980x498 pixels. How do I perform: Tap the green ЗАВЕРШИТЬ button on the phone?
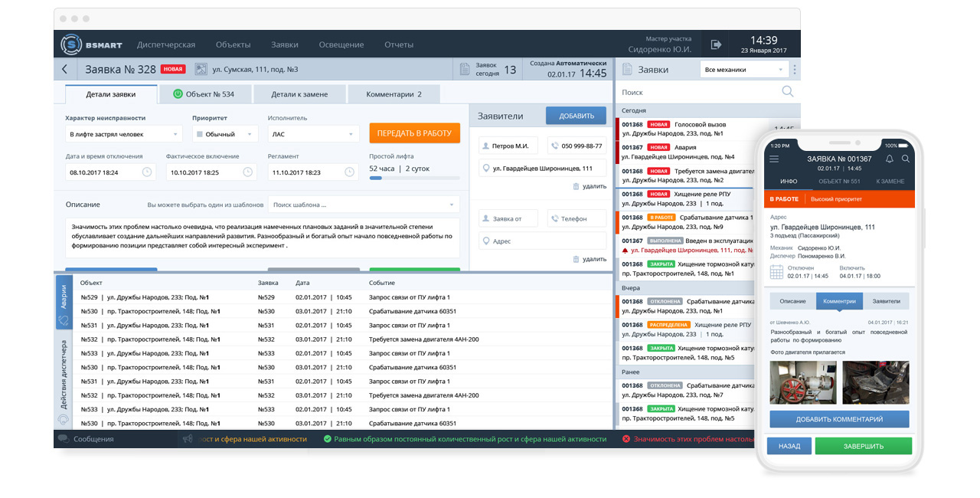(863, 446)
